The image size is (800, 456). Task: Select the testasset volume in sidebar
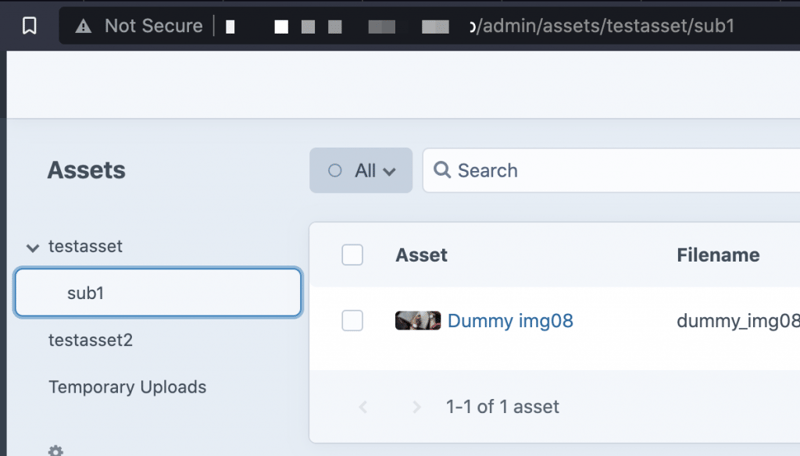(85, 246)
